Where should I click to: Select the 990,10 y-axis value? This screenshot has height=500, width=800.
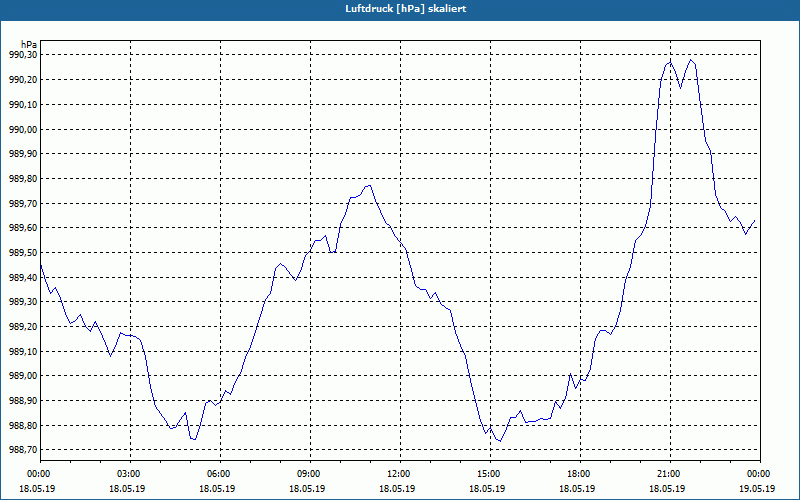(x=23, y=105)
